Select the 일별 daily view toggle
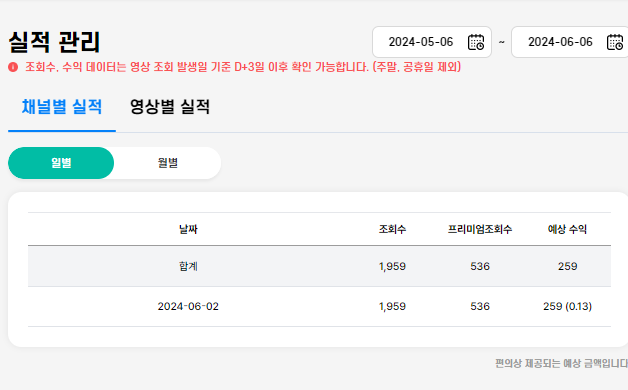628x390 pixels. tap(61, 163)
